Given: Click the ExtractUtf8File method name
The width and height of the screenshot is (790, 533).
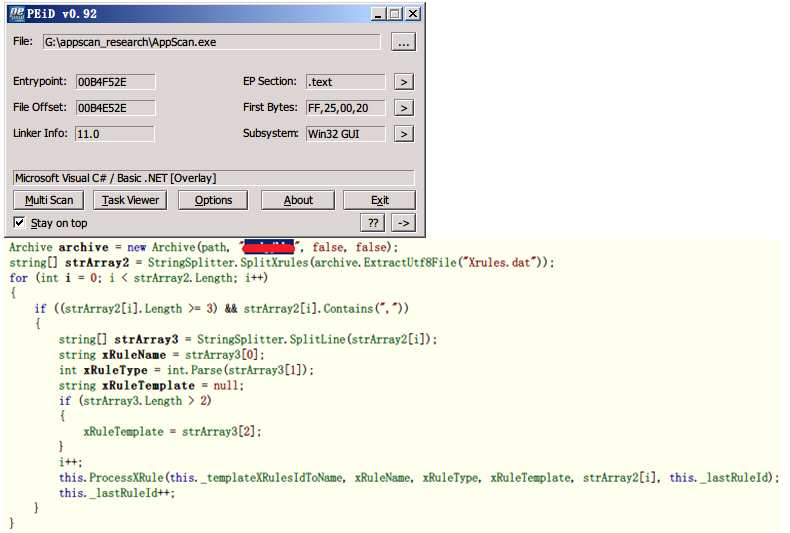Looking at the screenshot, I should [410, 262].
